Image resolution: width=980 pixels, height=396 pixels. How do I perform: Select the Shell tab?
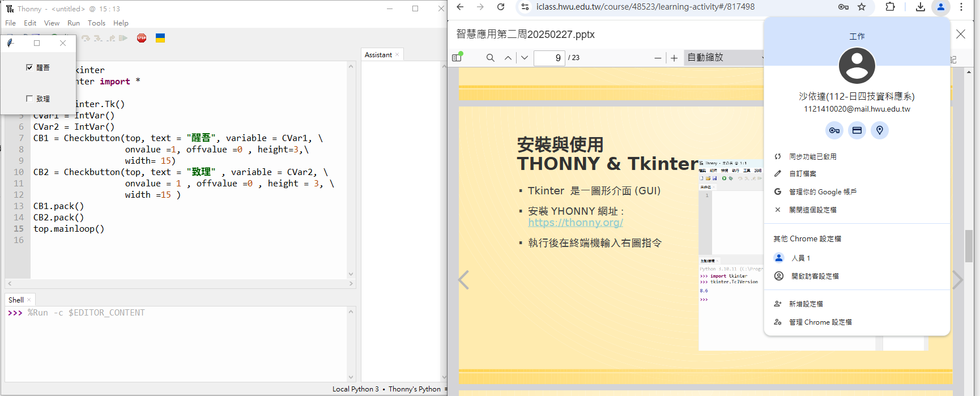(x=16, y=300)
